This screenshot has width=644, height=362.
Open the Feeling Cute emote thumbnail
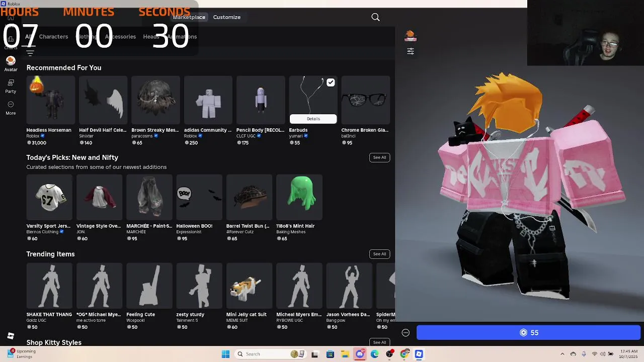coord(149,286)
